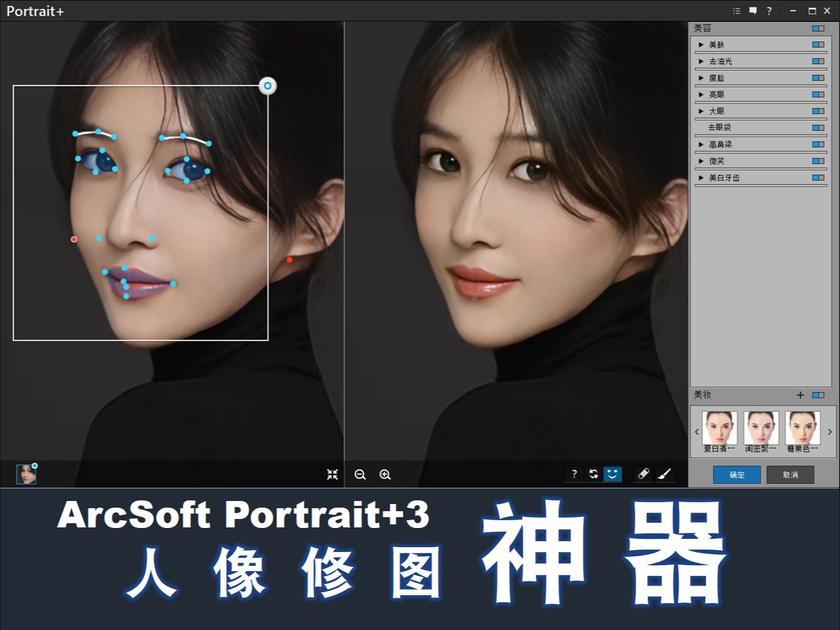Toggle the 去眼袋 switch
The width and height of the screenshot is (840, 630).
(818, 127)
